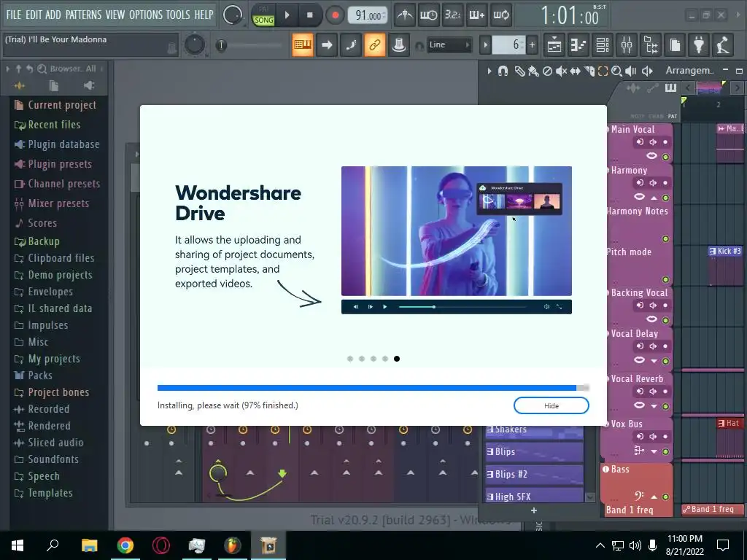
Task: Open the mixer view icon
Action: coord(627,44)
